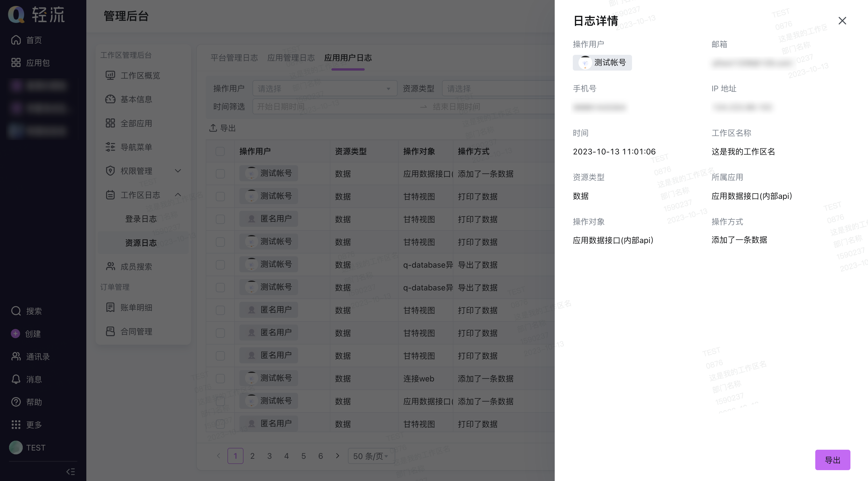Check the first 匿名用户 甘特视图 row checkbox
This screenshot has height=481, width=868.
point(220,219)
